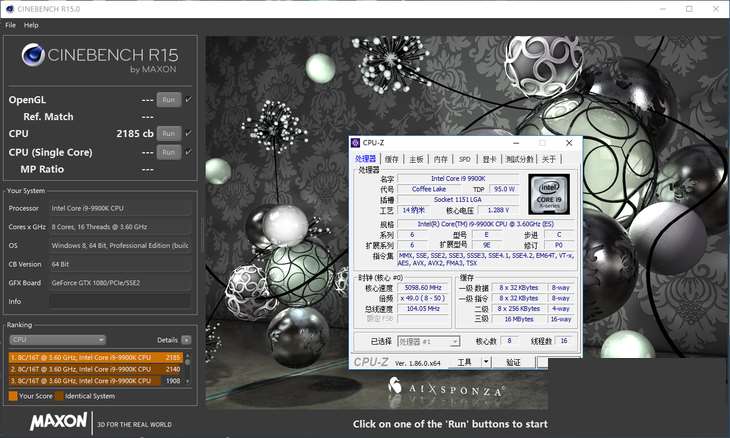Click the 工具 button in CPU-Z
The width and height of the screenshot is (730, 438).
coord(464,362)
